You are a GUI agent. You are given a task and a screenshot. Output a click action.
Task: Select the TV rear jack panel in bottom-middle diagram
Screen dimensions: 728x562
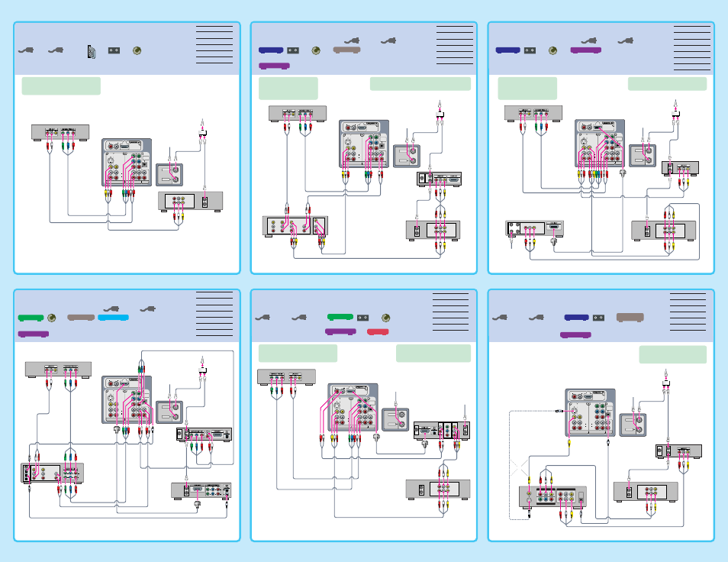click(353, 407)
